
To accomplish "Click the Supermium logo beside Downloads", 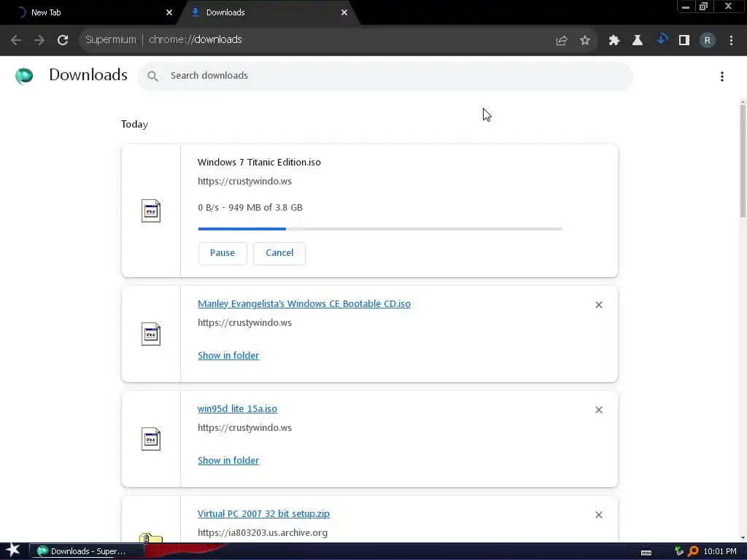I will (x=24, y=76).
